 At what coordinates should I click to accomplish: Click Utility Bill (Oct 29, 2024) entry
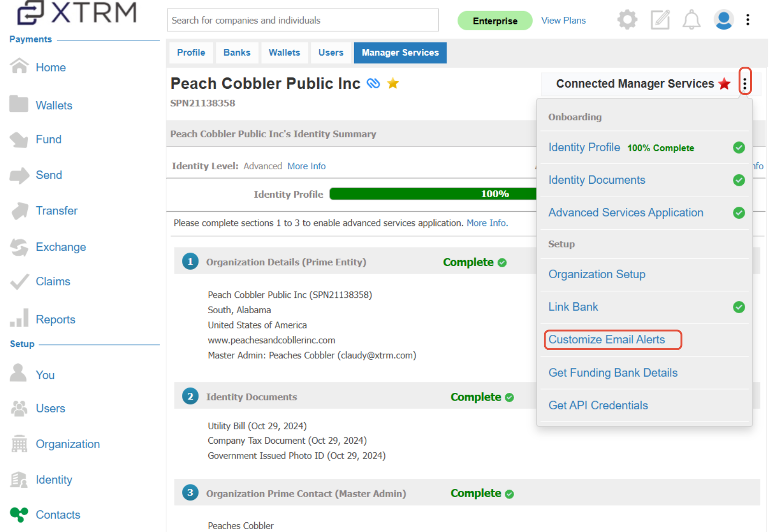point(257,426)
